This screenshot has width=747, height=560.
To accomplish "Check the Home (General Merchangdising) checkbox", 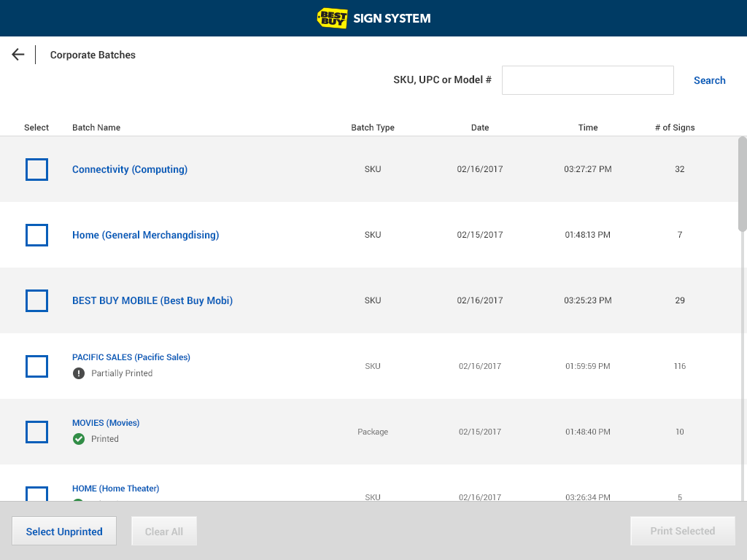I will click(x=36, y=236).
